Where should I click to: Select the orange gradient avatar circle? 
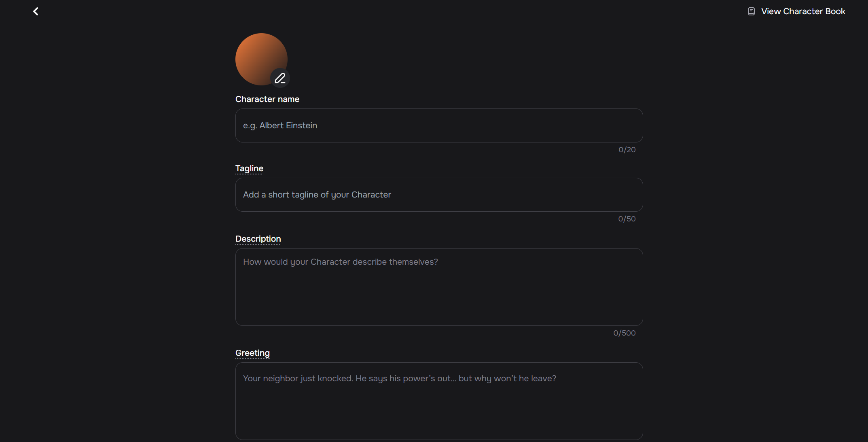pos(261,59)
